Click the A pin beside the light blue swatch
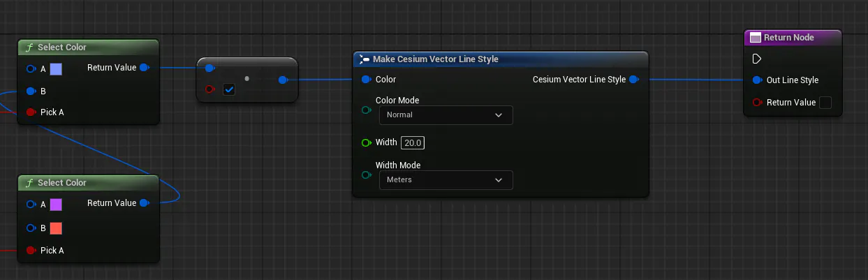 (31, 68)
